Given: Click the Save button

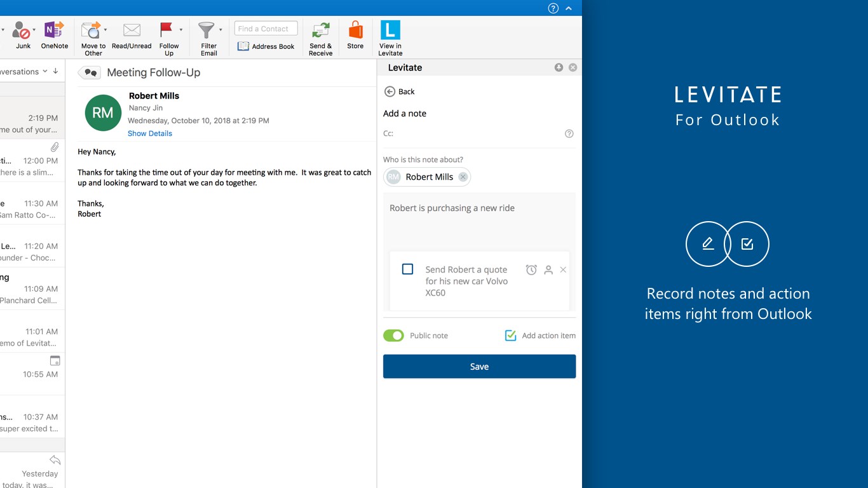Looking at the screenshot, I should tap(479, 367).
